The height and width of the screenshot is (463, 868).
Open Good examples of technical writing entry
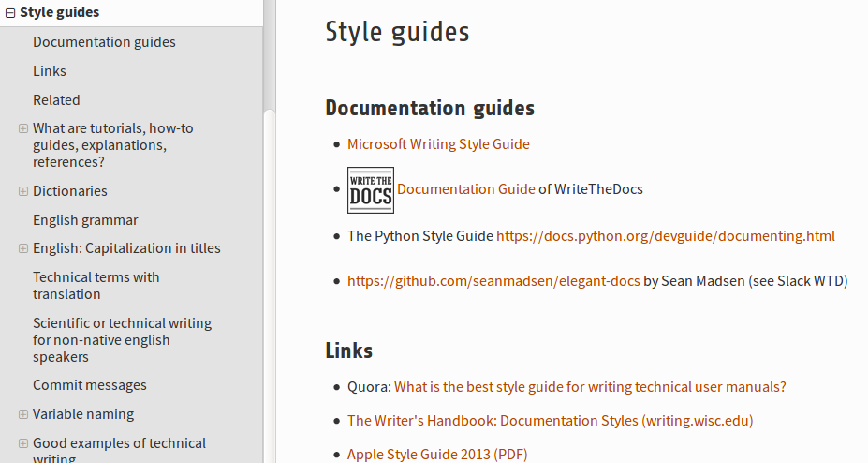[x=119, y=451]
